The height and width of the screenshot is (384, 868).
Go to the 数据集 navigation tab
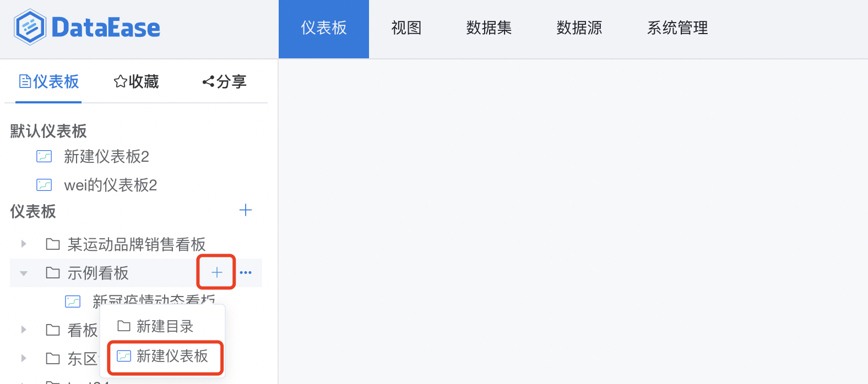[489, 28]
